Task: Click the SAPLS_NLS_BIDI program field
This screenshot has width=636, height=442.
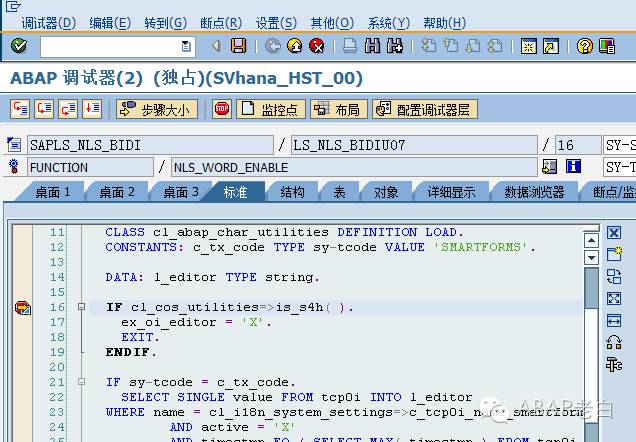Action: [150, 145]
